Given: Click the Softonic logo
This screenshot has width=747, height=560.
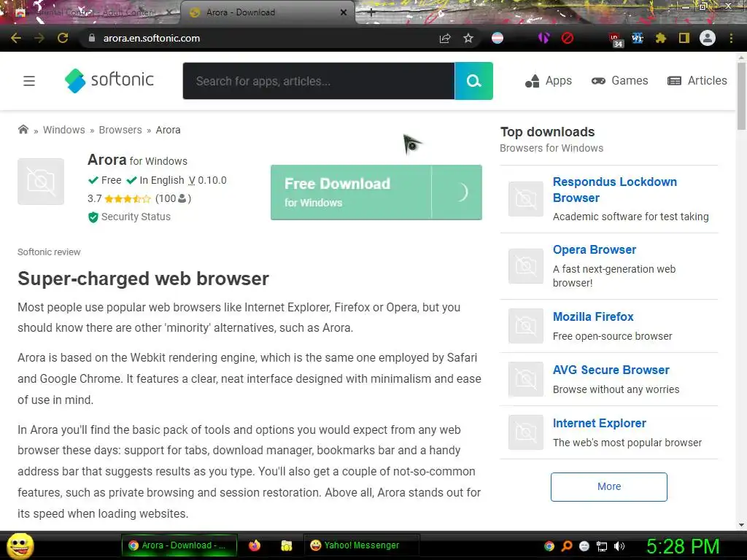Looking at the screenshot, I should pyautogui.click(x=109, y=80).
